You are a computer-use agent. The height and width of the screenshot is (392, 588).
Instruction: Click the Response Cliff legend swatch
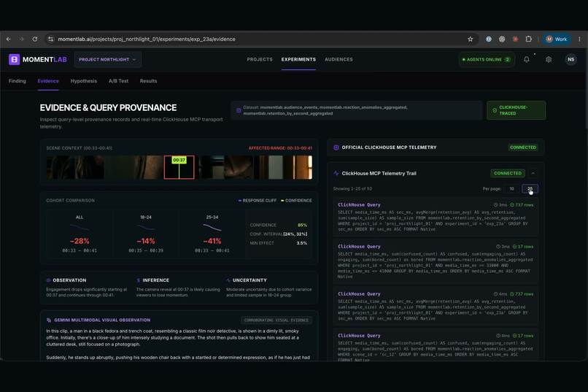[x=239, y=201]
